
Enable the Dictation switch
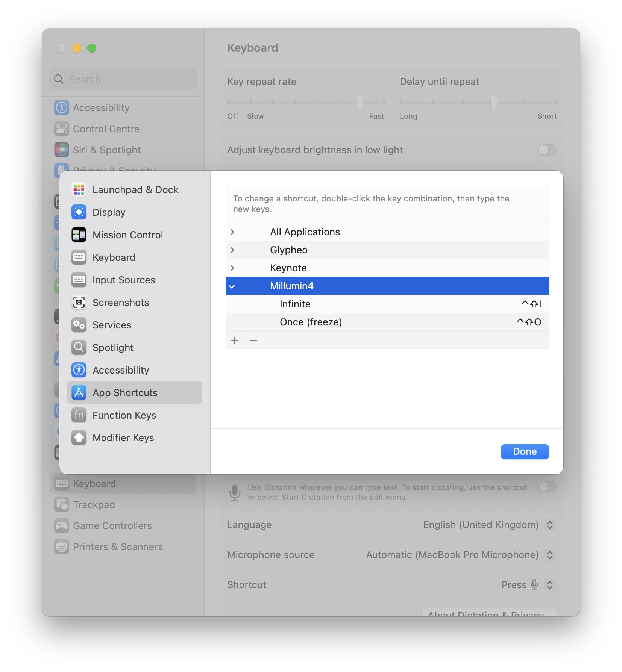pyautogui.click(x=547, y=487)
